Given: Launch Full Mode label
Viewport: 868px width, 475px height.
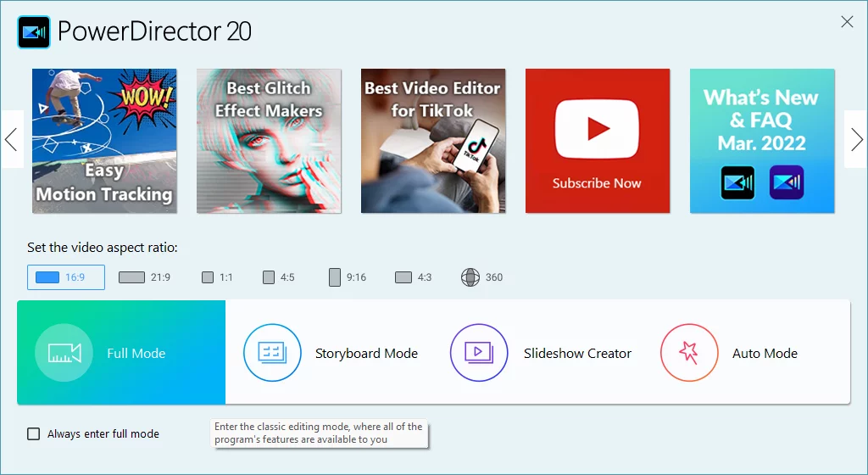Looking at the screenshot, I should point(136,353).
